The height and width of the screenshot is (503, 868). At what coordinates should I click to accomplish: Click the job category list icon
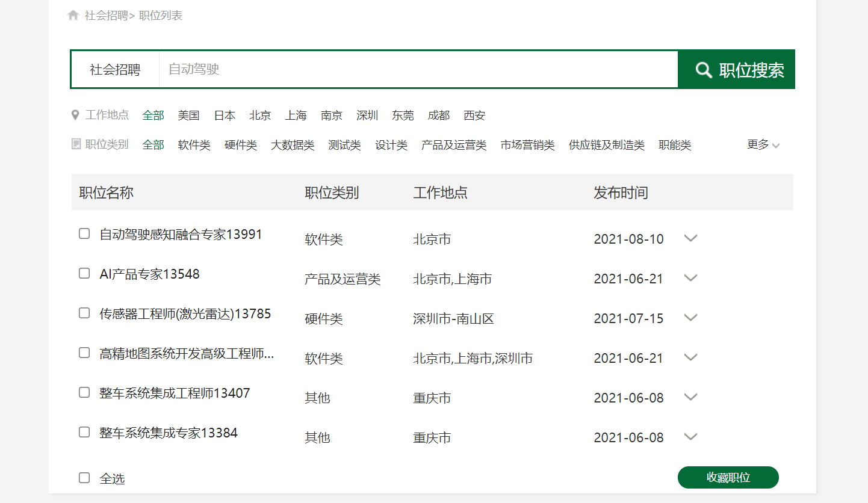76,144
